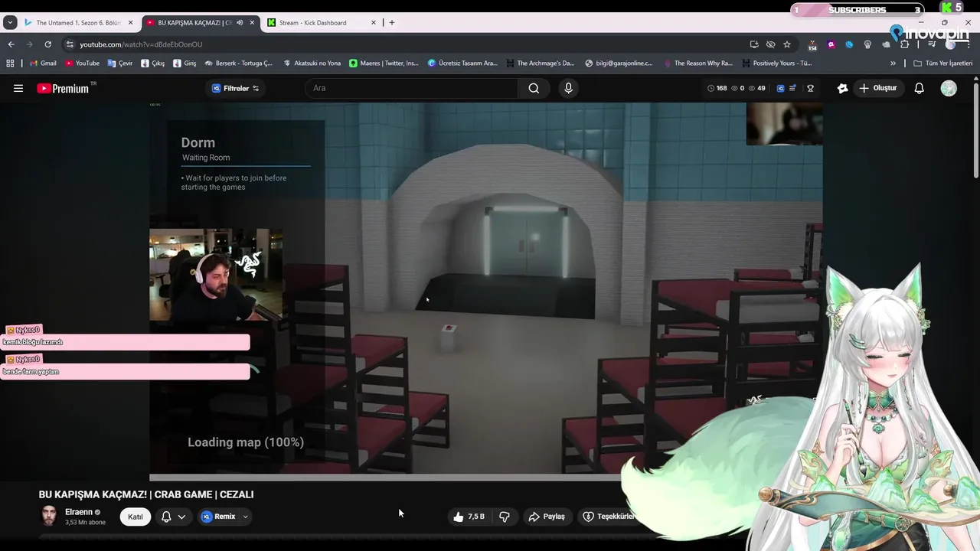Open The Archmage's Da... bookmark

point(540,64)
